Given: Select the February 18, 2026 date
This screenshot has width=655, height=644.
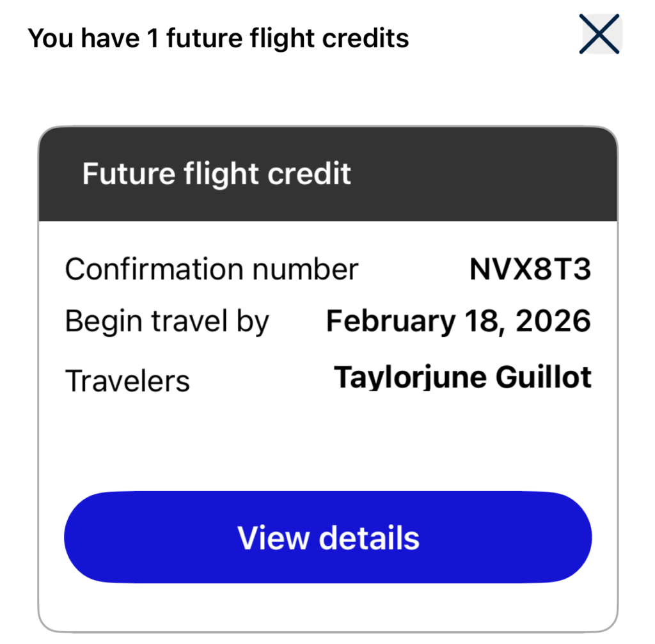Looking at the screenshot, I should point(458,322).
